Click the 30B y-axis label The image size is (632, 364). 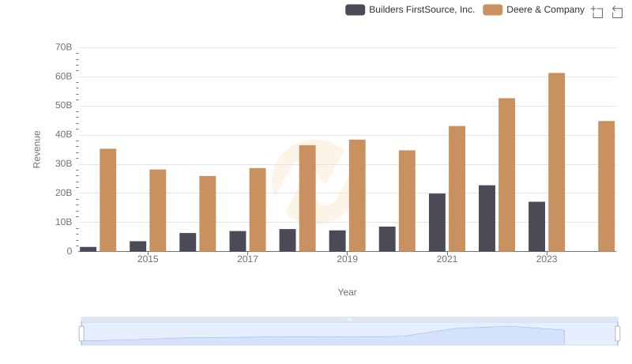pyautogui.click(x=64, y=164)
